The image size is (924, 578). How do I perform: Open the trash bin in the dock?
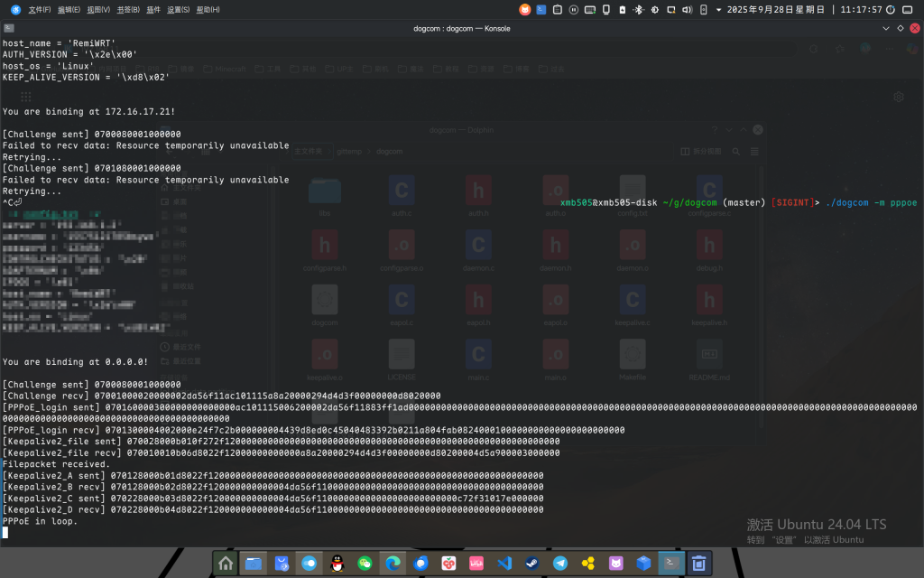(698, 564)
